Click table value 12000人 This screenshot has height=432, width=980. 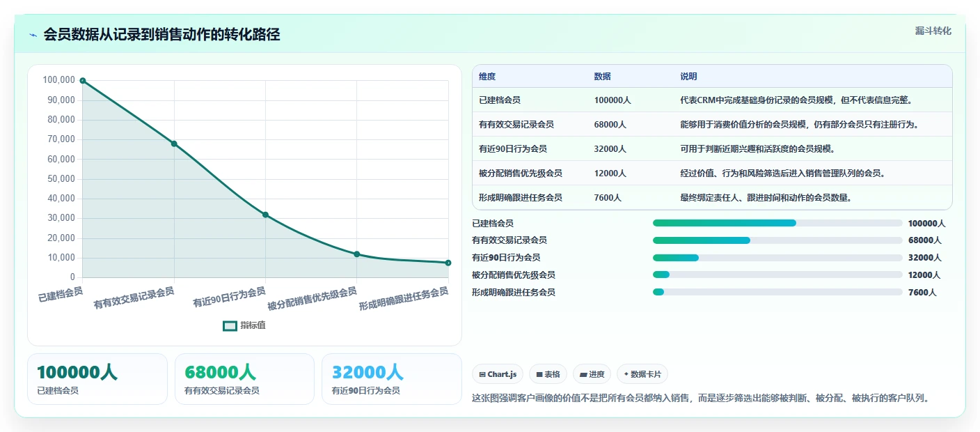point(610,173)
